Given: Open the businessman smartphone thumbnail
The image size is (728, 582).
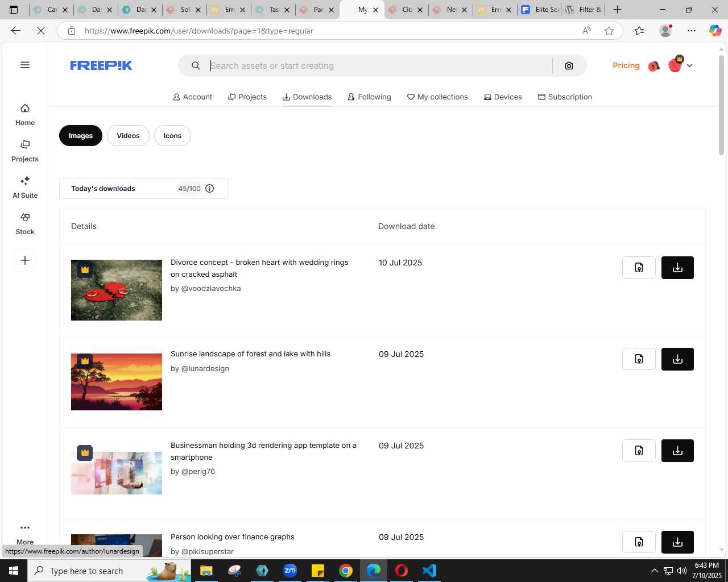Looking at the screenshot, I should tap(117, 473).
